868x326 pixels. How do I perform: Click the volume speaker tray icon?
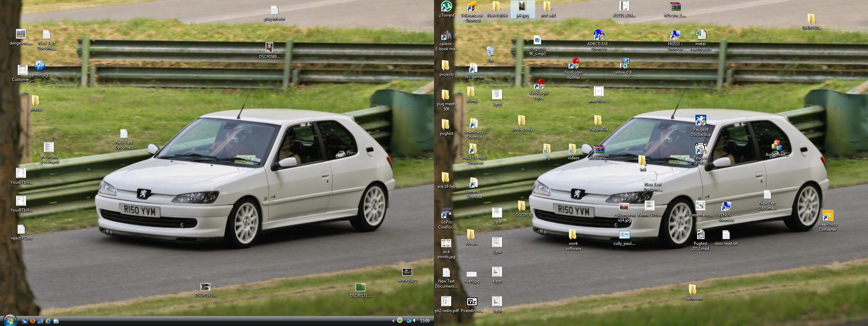point(414,321)
